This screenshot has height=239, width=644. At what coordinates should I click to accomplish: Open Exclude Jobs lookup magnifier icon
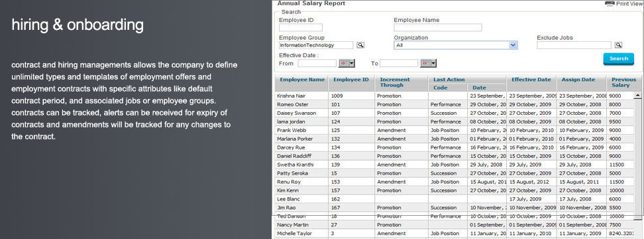coord(618,45)
